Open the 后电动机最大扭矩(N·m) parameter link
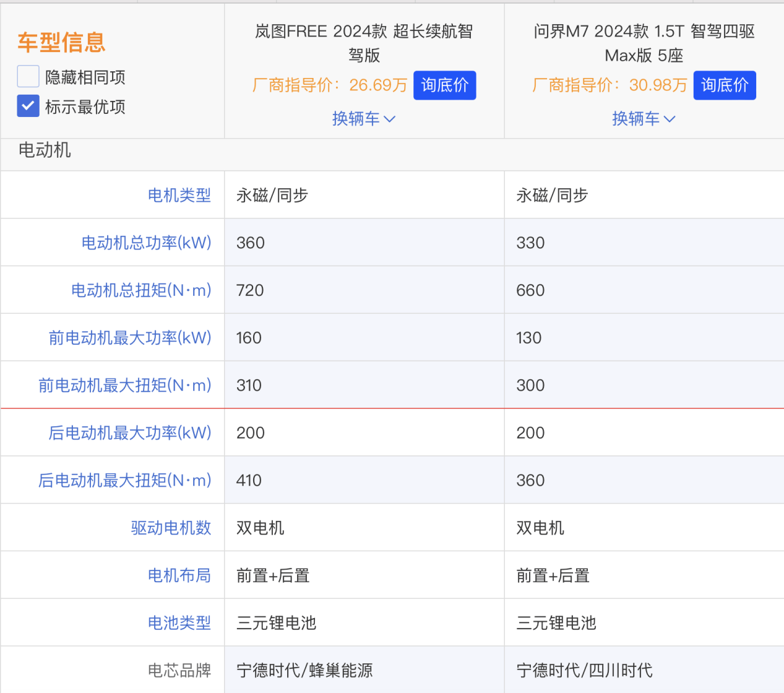The image size is (784, 693). point(125,481)
